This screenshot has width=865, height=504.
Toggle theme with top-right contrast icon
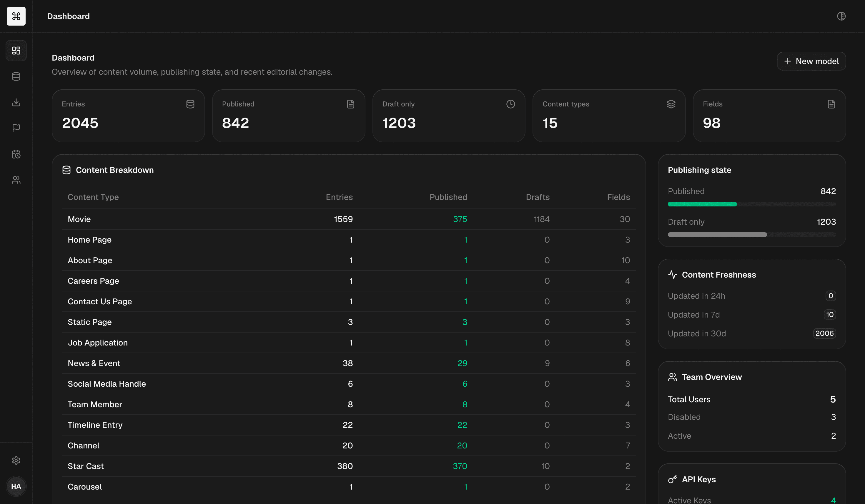841,16
